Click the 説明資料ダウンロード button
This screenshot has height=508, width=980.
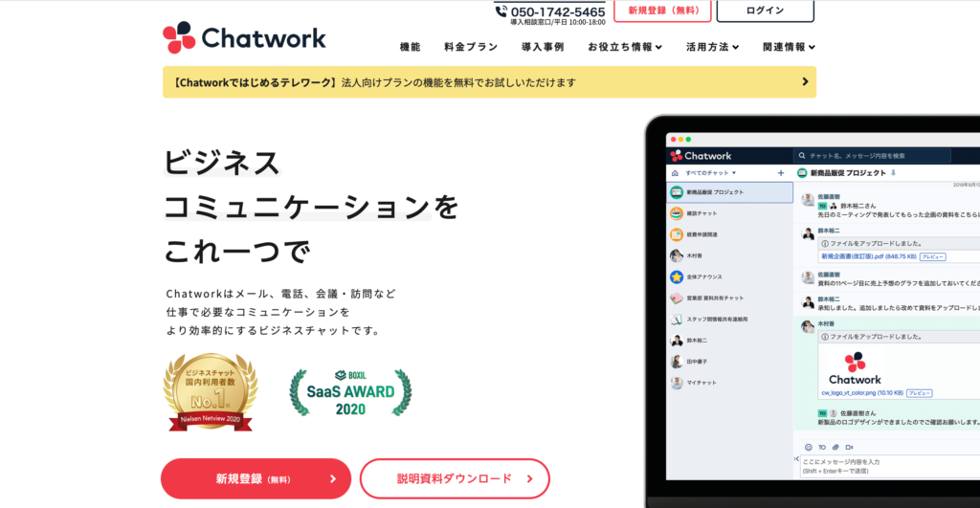pyautogui.click(x=455, y=478)
